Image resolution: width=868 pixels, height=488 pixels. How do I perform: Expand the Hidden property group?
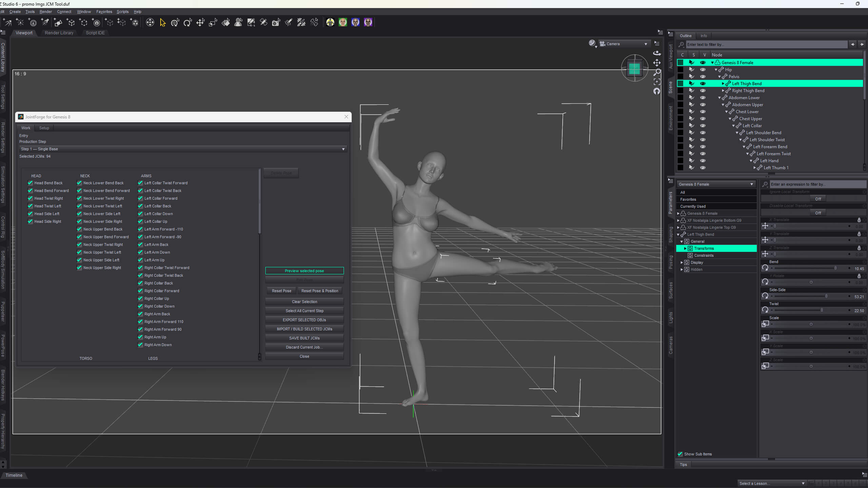[x=682, y=270]
